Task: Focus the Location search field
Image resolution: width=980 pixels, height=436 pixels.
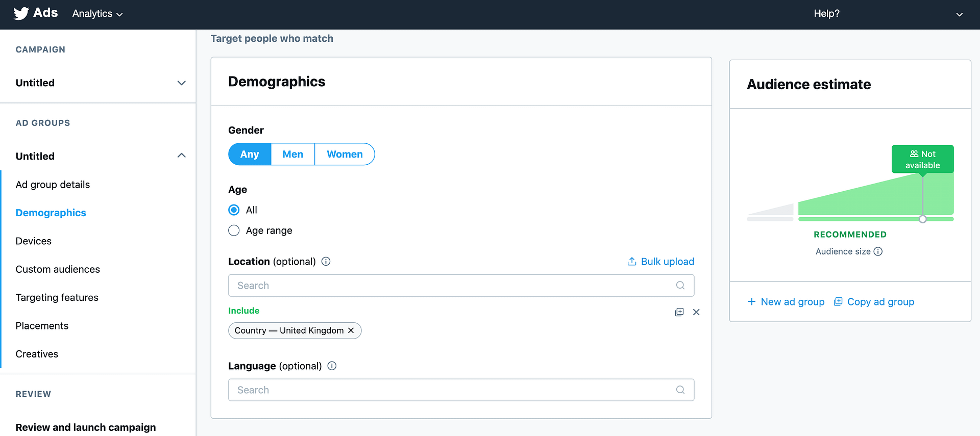Action: tap(461, 286)
